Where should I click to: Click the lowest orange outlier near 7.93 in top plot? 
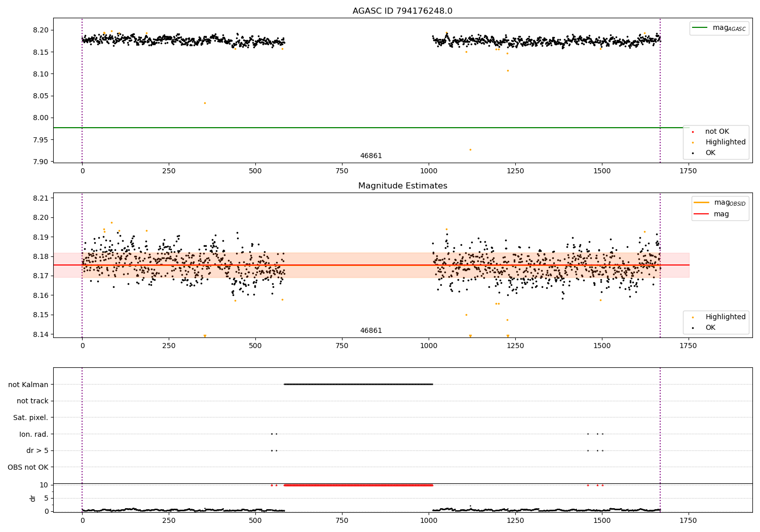[470, 149]
